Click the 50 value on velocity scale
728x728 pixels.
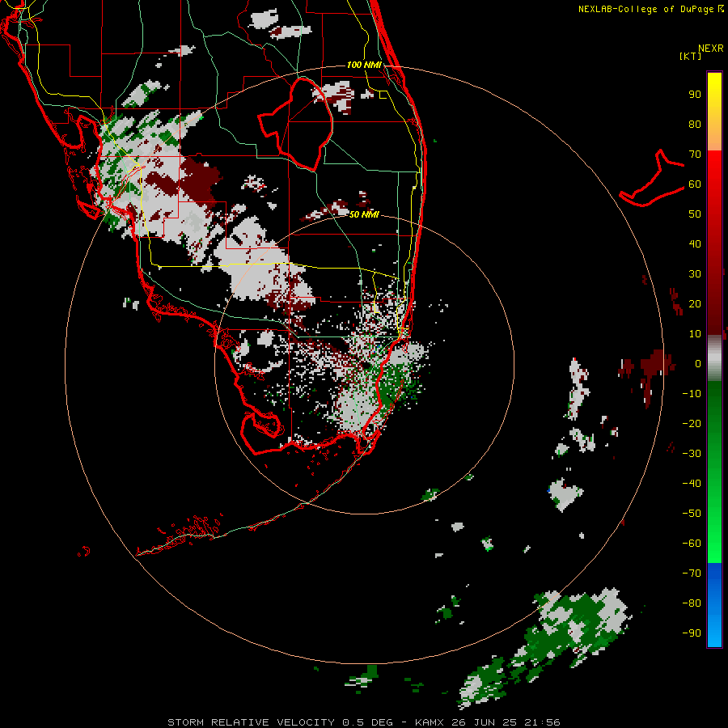695,214
